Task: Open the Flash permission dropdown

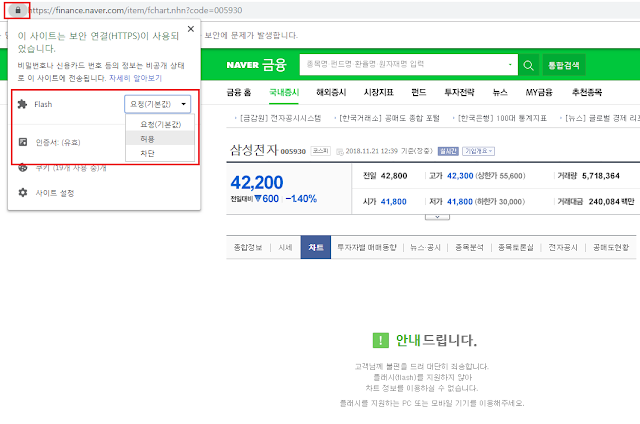Action: (158, 104)
